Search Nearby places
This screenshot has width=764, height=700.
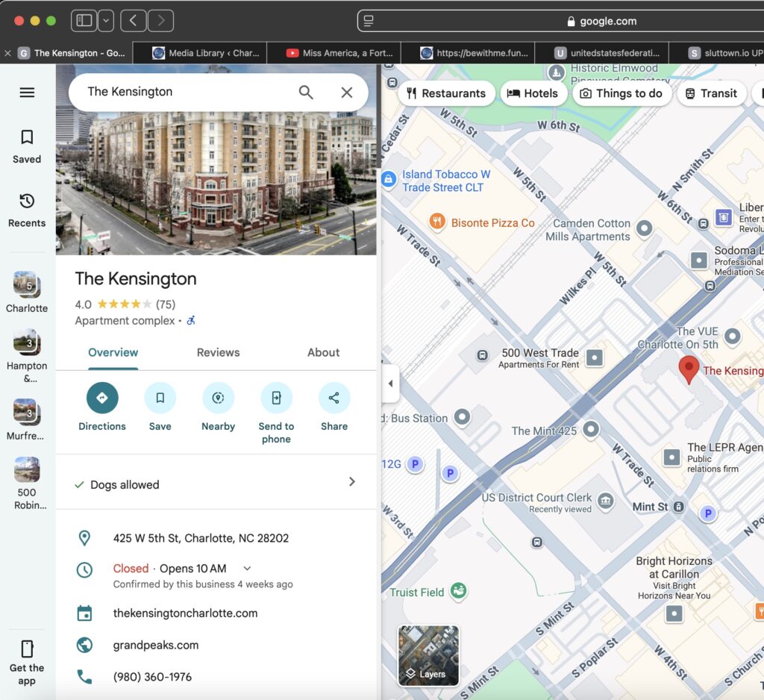pos(218,407)
